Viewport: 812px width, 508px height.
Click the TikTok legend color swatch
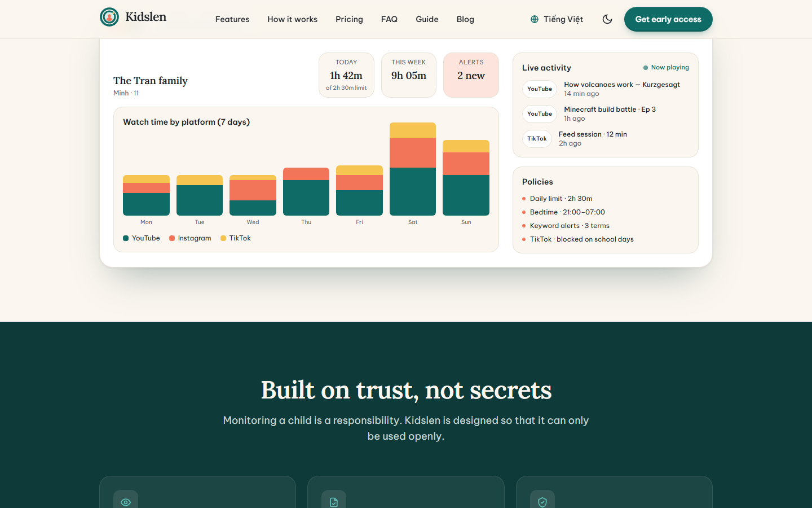coord(223,238)
